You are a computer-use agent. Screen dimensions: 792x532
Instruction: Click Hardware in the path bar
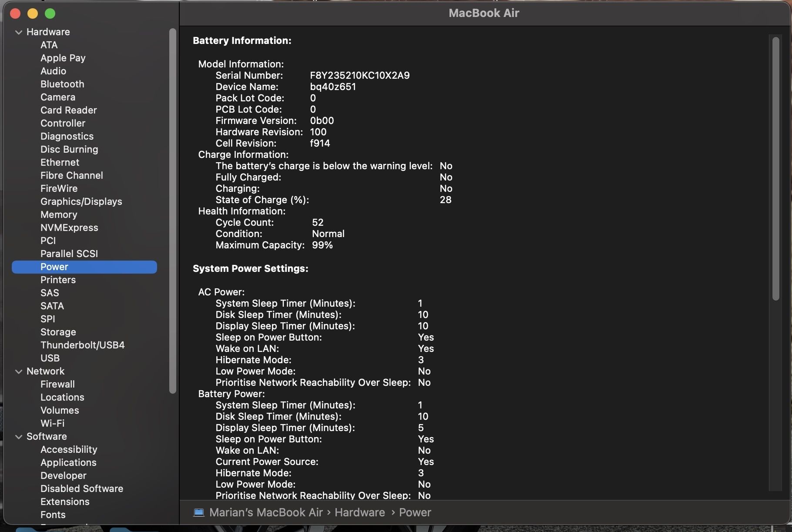(359, 512)
